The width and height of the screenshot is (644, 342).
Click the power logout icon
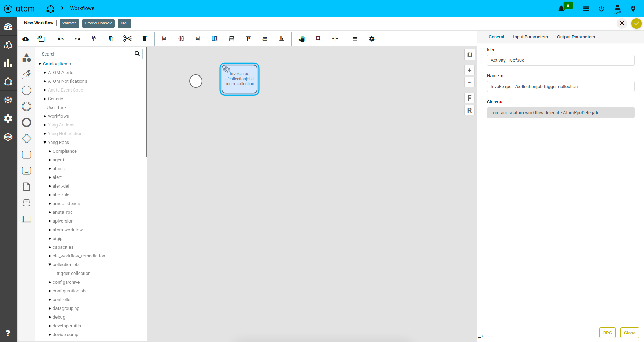(601, 9)
